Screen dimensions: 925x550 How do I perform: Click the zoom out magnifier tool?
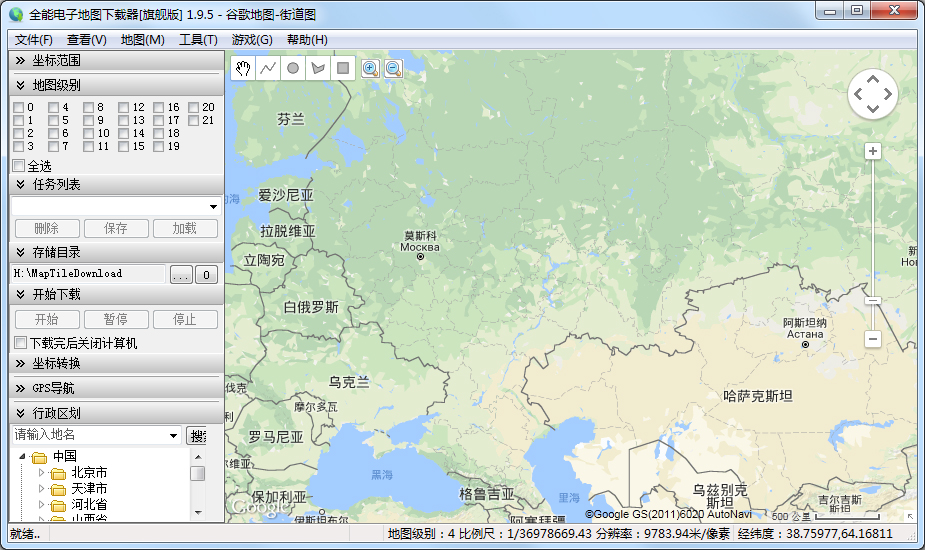[393, 68]
